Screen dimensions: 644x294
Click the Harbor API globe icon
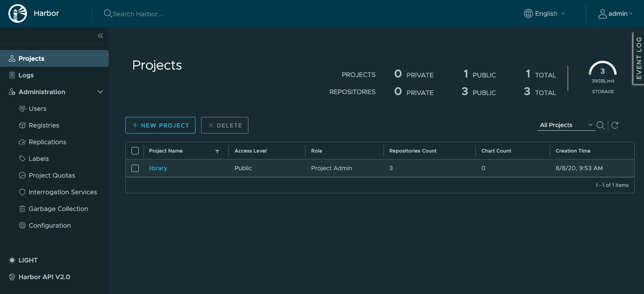click(12, 277)
